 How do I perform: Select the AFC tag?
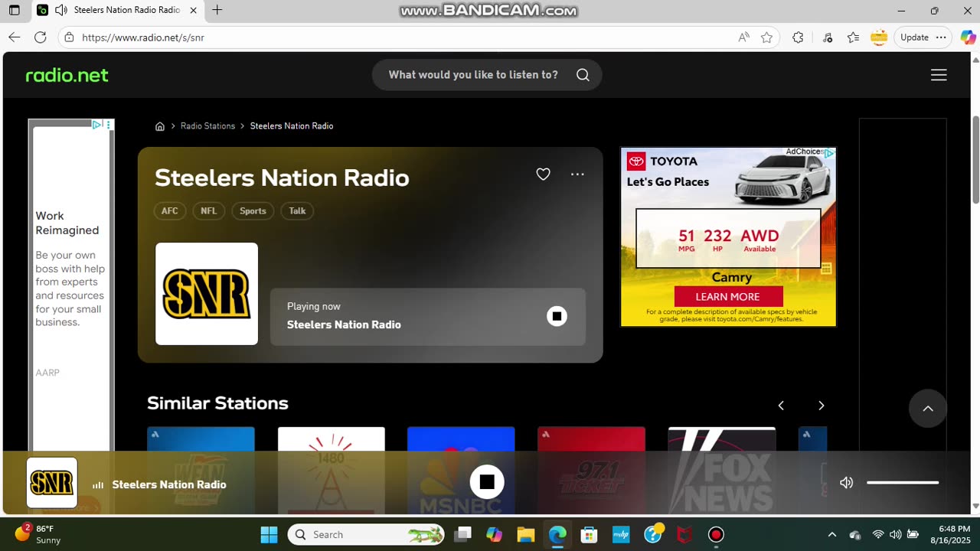pyautogui.click(x=170, y=211)
